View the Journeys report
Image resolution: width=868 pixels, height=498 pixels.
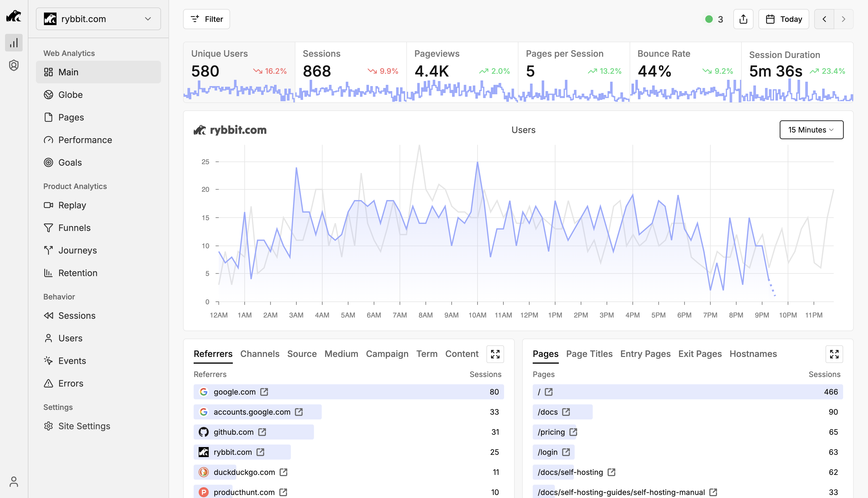point(78,250)
